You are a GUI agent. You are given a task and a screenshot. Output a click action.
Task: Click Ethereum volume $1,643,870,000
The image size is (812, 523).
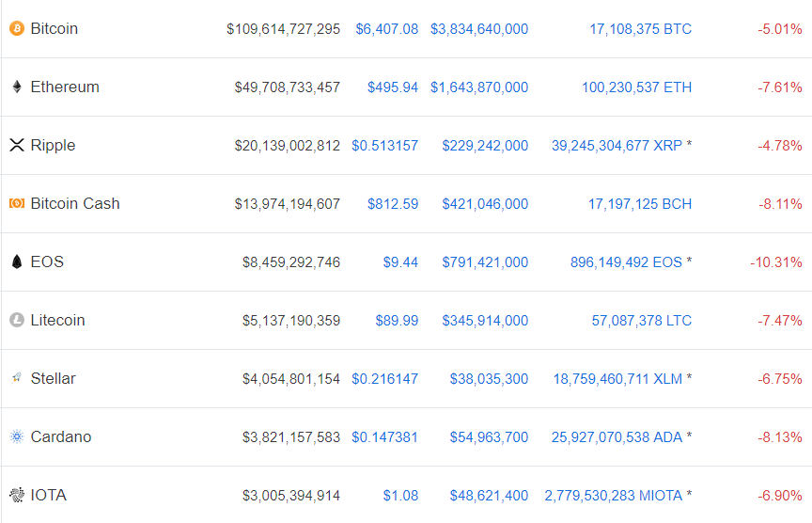(479, 87)
